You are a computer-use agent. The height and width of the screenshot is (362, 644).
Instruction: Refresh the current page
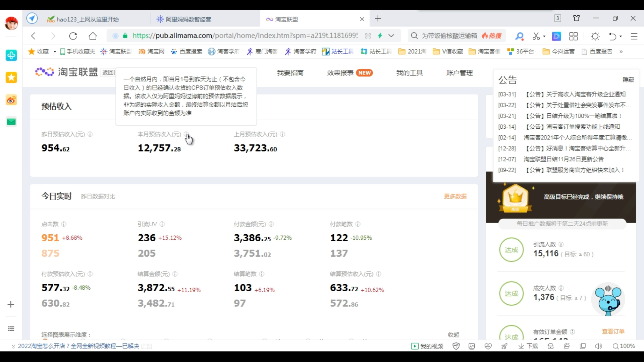[73, 36]
